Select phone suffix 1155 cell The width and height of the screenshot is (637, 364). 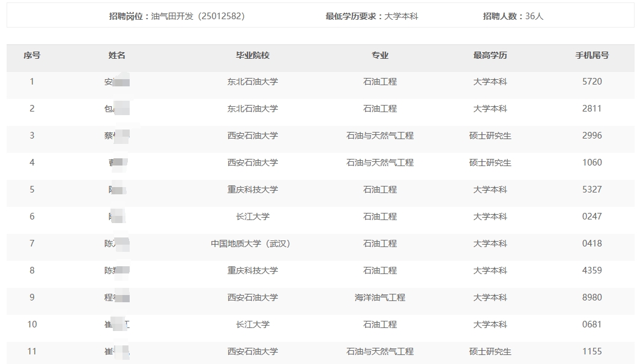591,351
